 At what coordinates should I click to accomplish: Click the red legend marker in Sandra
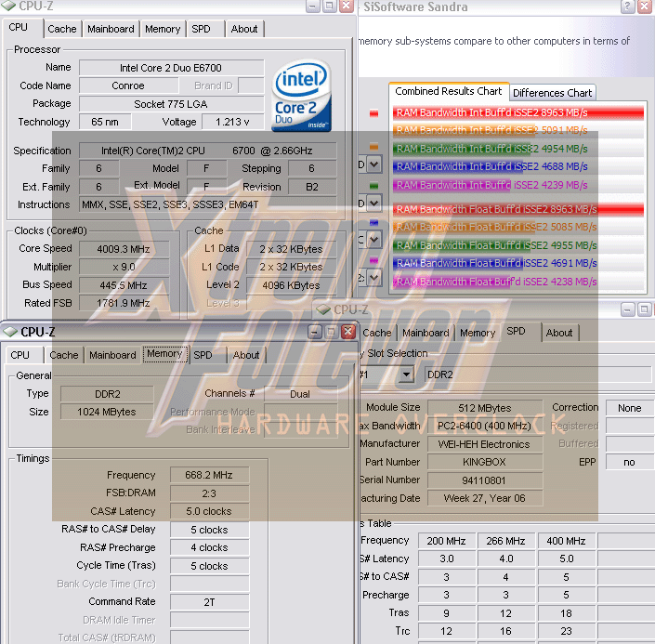click(x=373, y=113)
